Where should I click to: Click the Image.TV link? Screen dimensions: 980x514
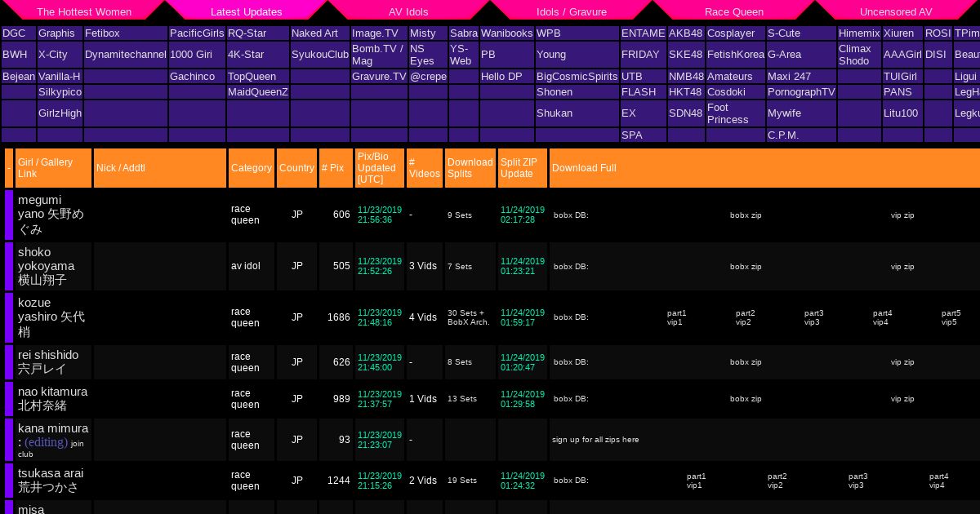[x=375, y=33]
